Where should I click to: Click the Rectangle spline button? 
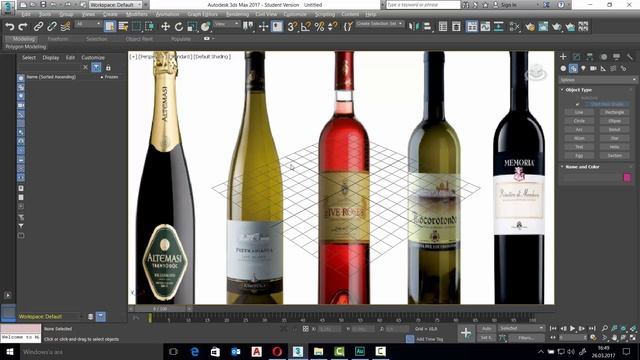click(x=614, y=112)
